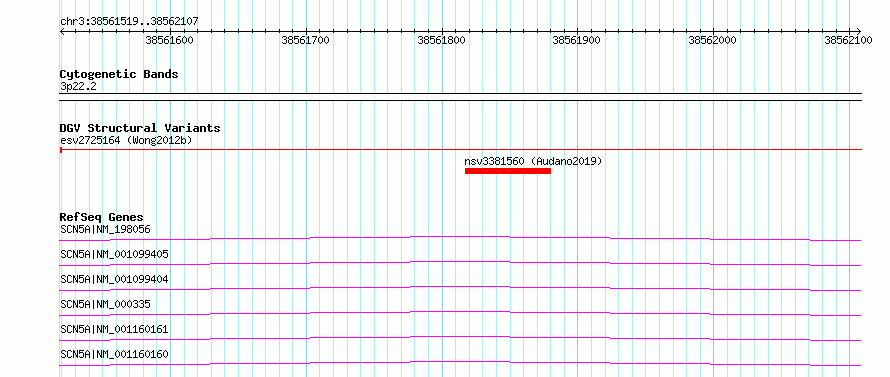Click ruler position 38561600
This screenshot has height=377, width=890.
coord(169,40)
